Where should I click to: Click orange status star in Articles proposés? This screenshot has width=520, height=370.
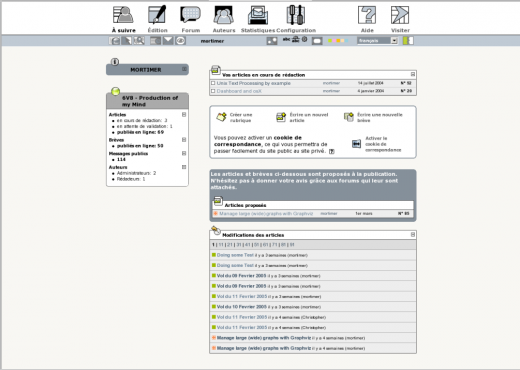pyautogui.click(x=215, y=213)
